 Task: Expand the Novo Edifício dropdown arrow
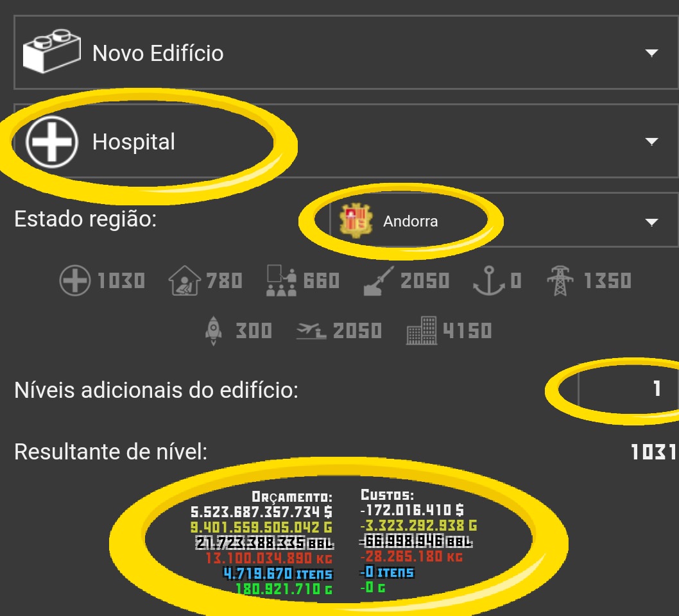[x=651, y=53]
